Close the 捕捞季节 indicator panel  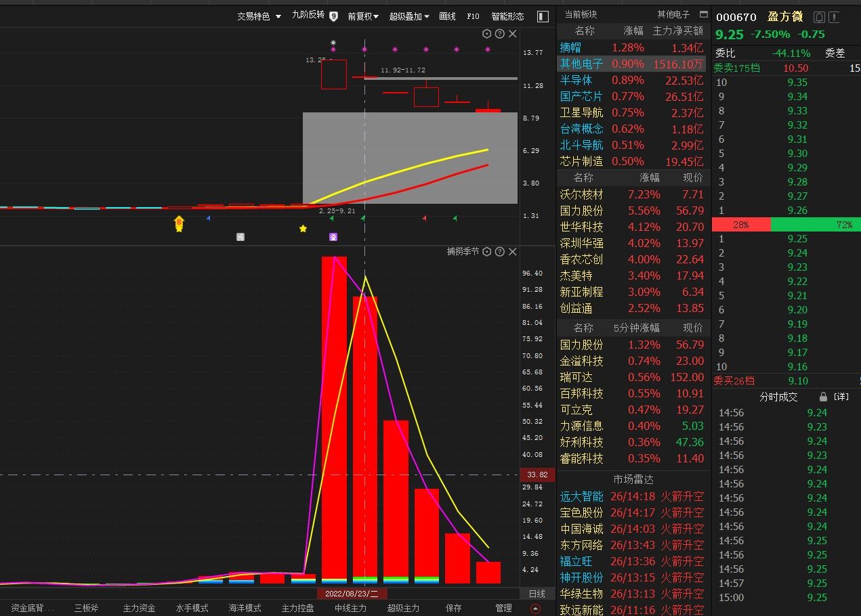click(x=512, y=252)
